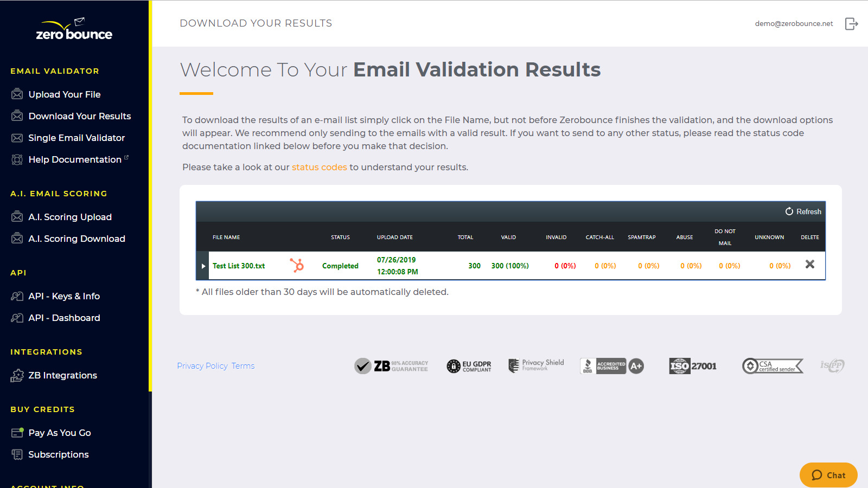Click the ZB Integrations puzzle icon
868x488 pixels.
[x=17, y=375]
